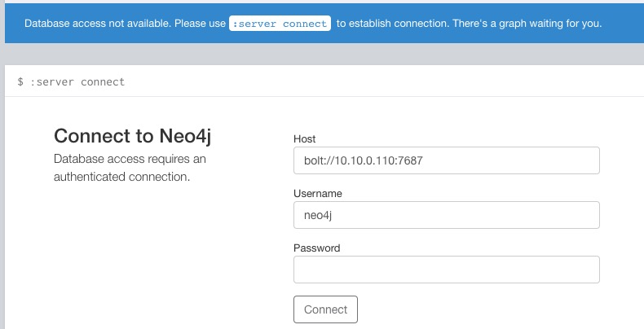Viewport: 644px width, 329px height.
Task: Click the Username field label
Action: pyautogui.click(x=317, y=194)
